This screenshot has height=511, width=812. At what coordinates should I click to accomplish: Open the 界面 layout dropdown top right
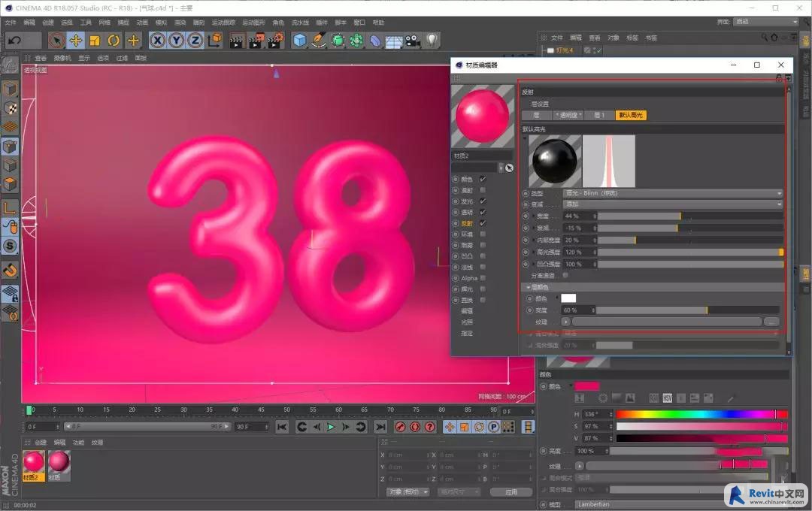pos(766,22)
